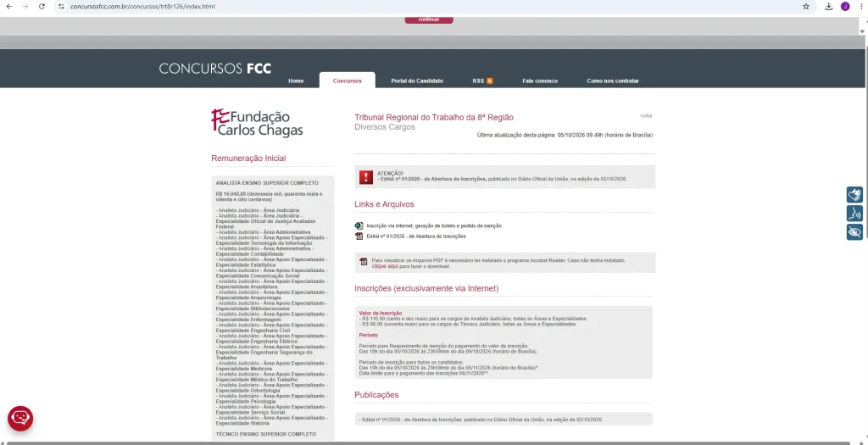
Task: Click the red attention exclamation icon
Action: 366,177
